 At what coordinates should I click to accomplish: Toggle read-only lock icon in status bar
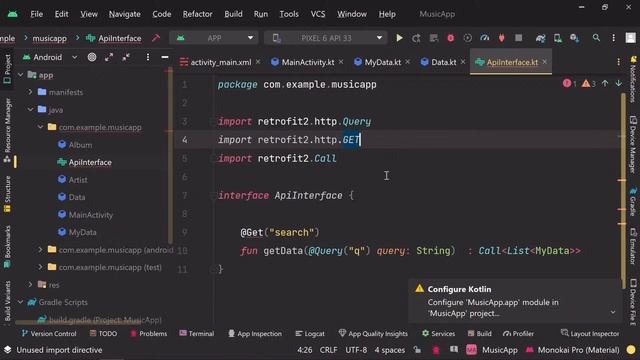pyautogui.click(x=417, y=350)
